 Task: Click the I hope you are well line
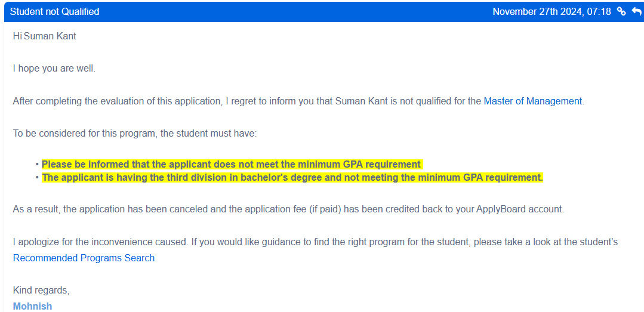click(x=54, y=69)
